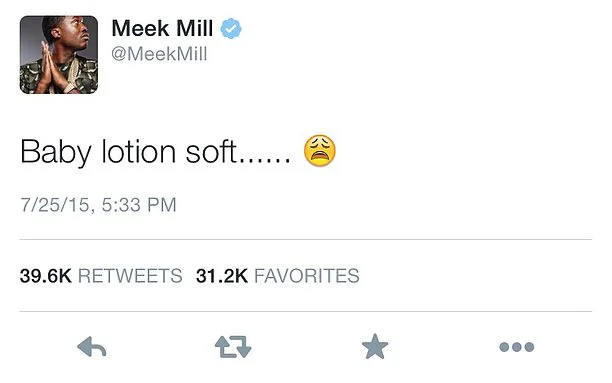Select the weary face emoji
Image resolution: width=612 pixels, height=383 pixels.
pos(320,151)
